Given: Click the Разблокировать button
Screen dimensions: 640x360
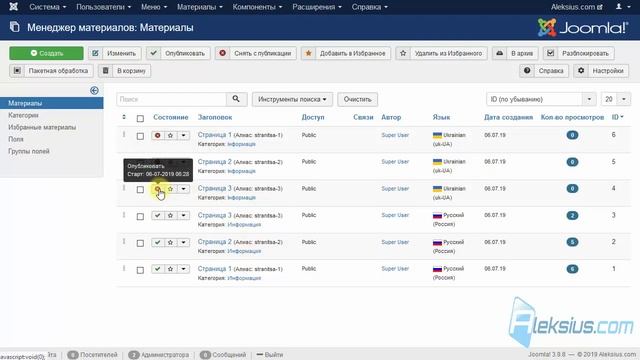Looking at the screenshot, I should click(x=578, y=53).
